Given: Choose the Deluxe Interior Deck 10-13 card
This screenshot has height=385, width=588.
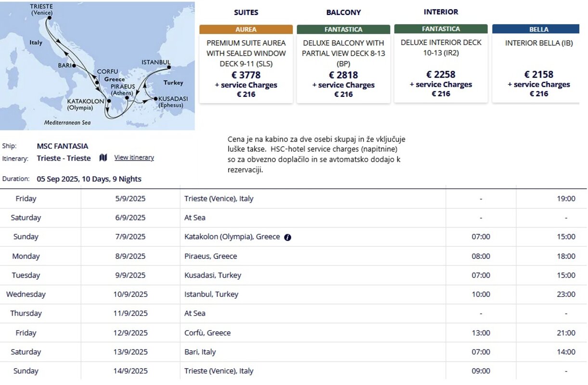Looking at the screenshot, I should pyautogui.click(x=441, y=64).
